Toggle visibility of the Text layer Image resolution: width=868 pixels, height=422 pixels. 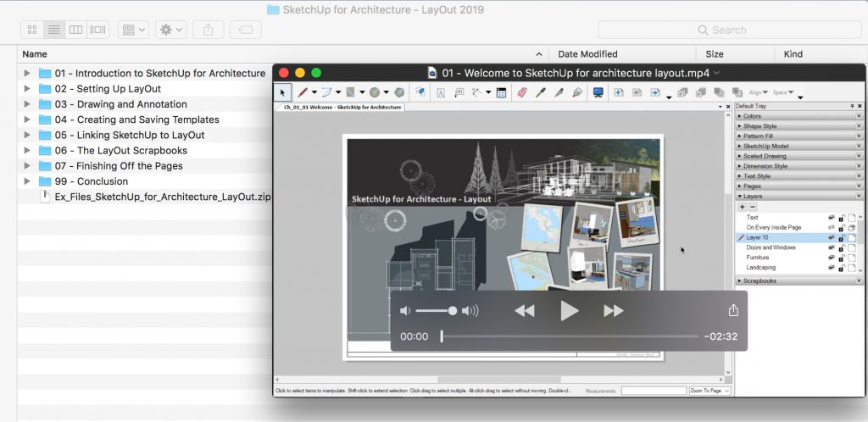(831, 218)
